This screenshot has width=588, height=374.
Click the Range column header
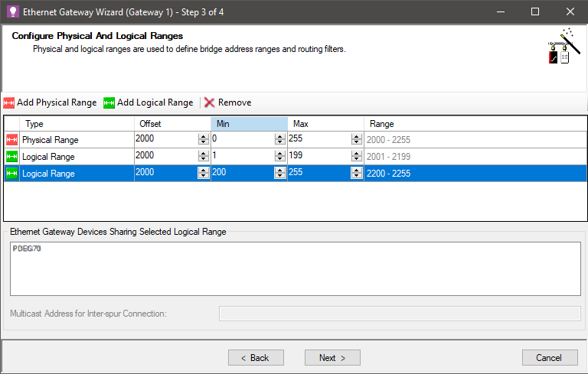475,124
